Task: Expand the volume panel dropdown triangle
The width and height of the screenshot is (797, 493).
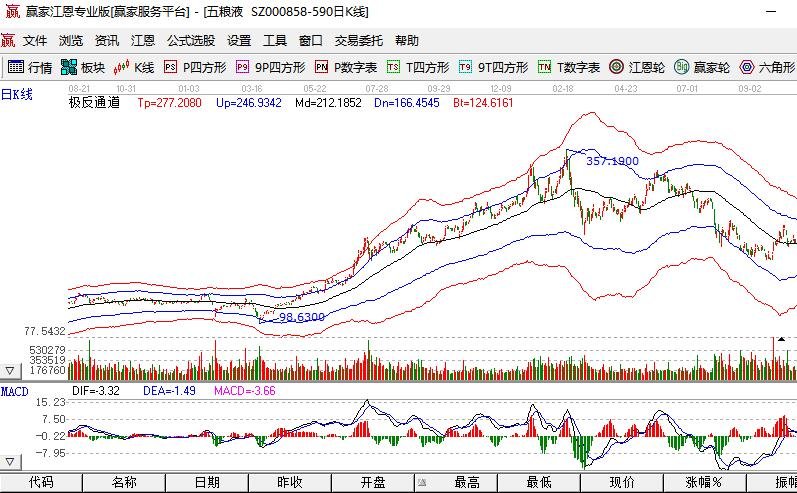Action: pyautogui.click(x=10, y=371)
